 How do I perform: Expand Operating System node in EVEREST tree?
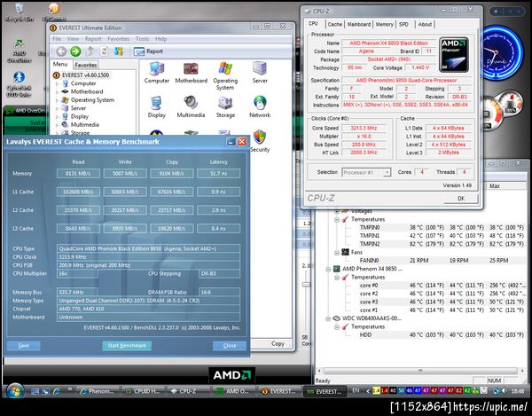[57, 100]
